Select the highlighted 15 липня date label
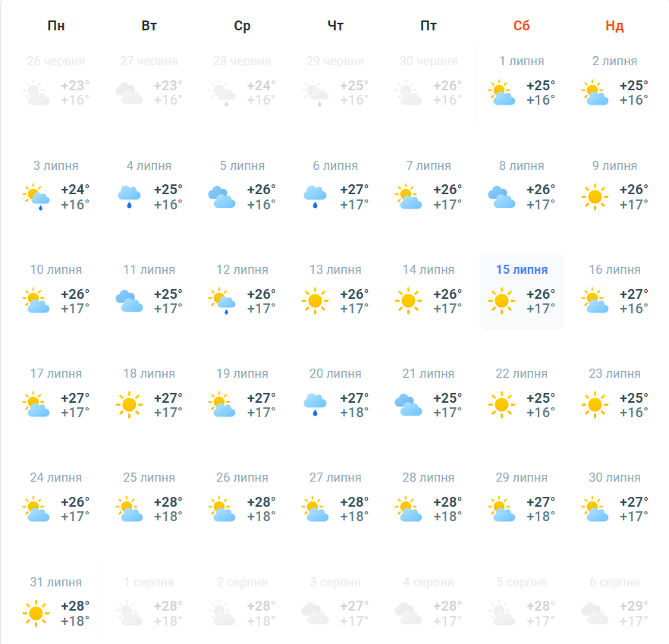Image resolution: width=669 pixels, height=644 pixels. pos(521,270)
